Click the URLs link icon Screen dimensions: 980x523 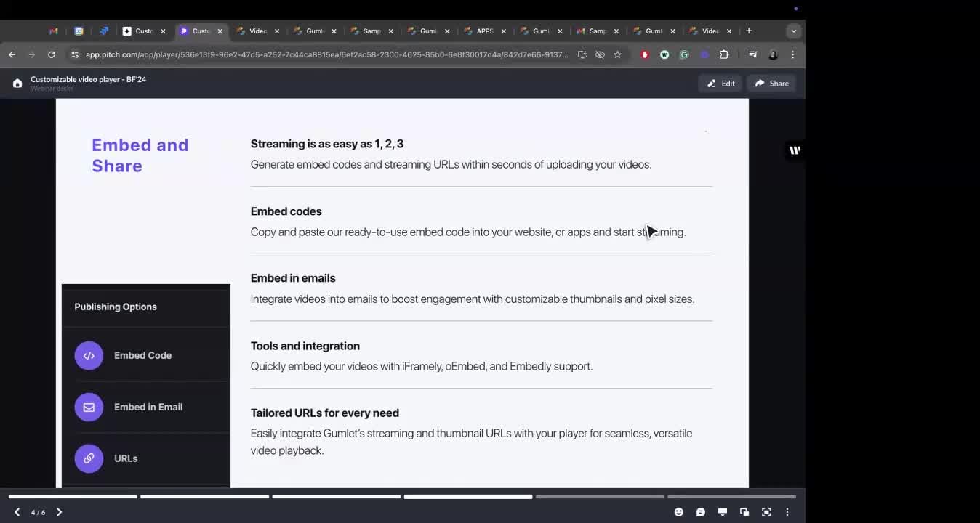pyautogui.click(x=89, y=459)
